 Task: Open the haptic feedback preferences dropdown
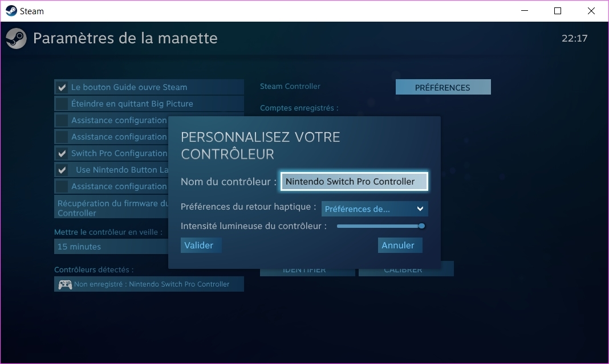pos(374,209)
